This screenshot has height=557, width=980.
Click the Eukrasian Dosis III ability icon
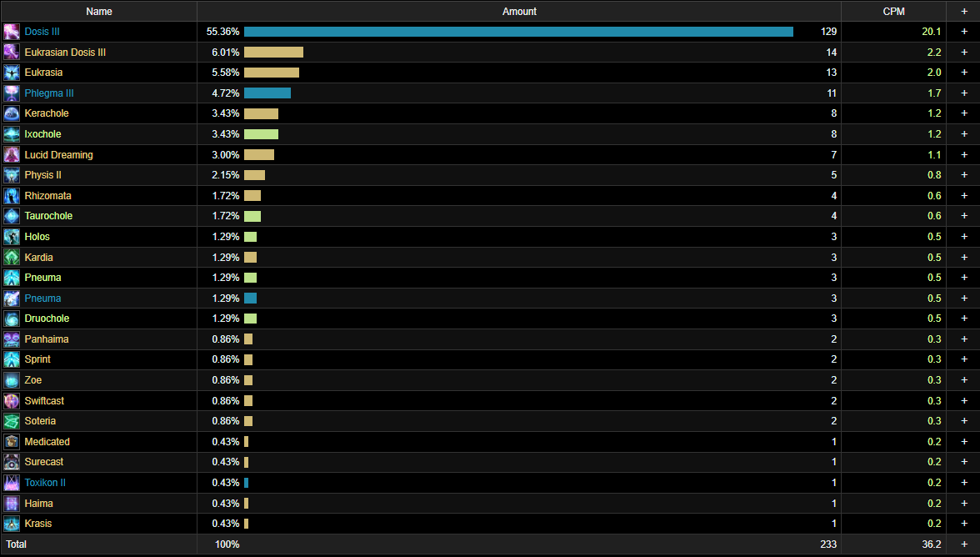pyautogui.click(x=12, y=52)
